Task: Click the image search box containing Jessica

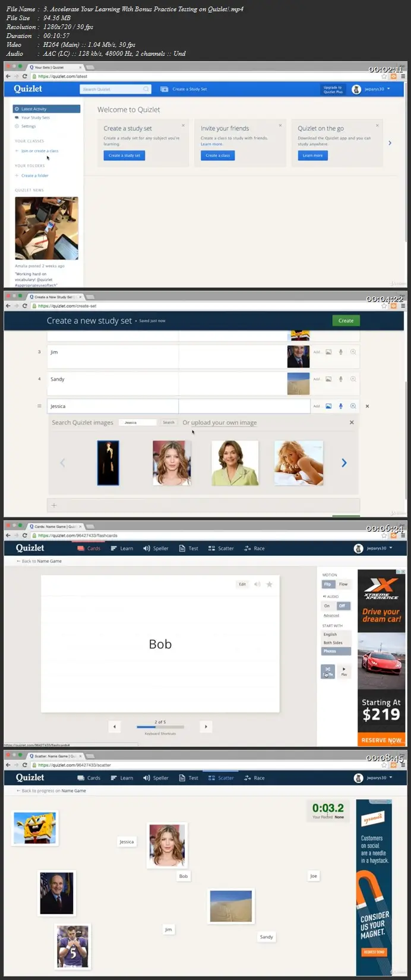Action: pos(138,422)
